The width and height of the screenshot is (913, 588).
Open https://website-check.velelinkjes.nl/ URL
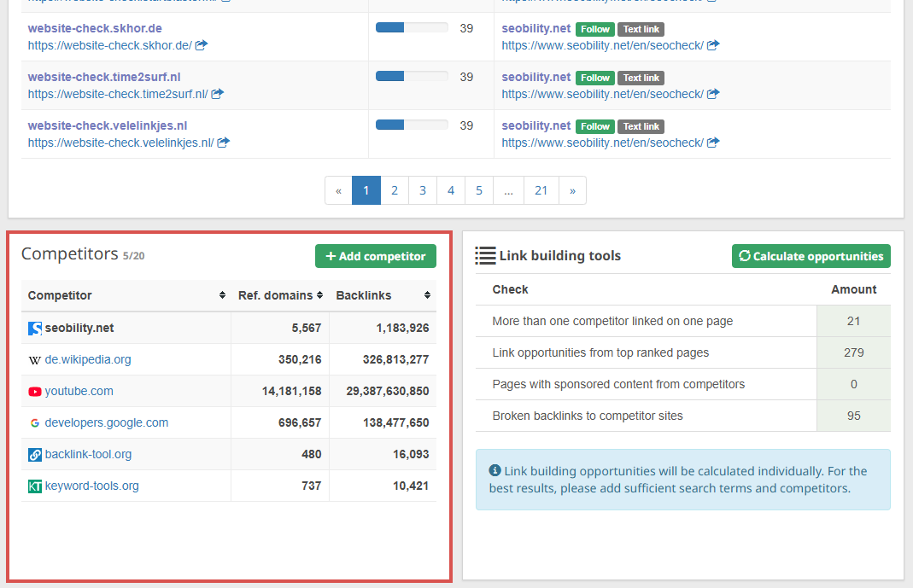point(121,143)
